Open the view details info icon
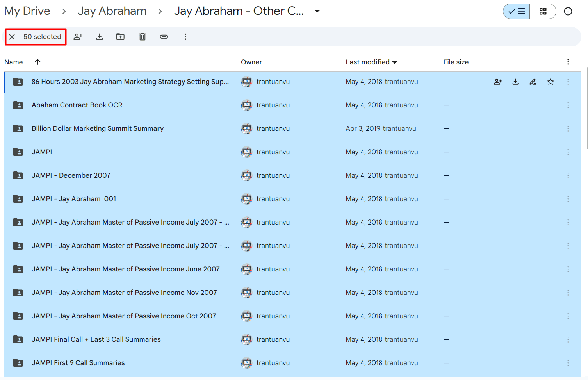The image size is (588, 380). 568,11
